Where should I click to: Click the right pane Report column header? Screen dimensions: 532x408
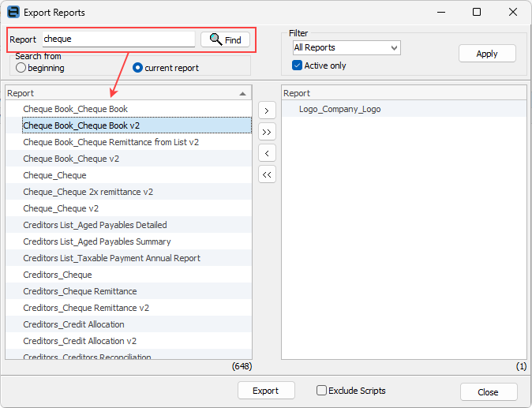(x=404, y=93)
